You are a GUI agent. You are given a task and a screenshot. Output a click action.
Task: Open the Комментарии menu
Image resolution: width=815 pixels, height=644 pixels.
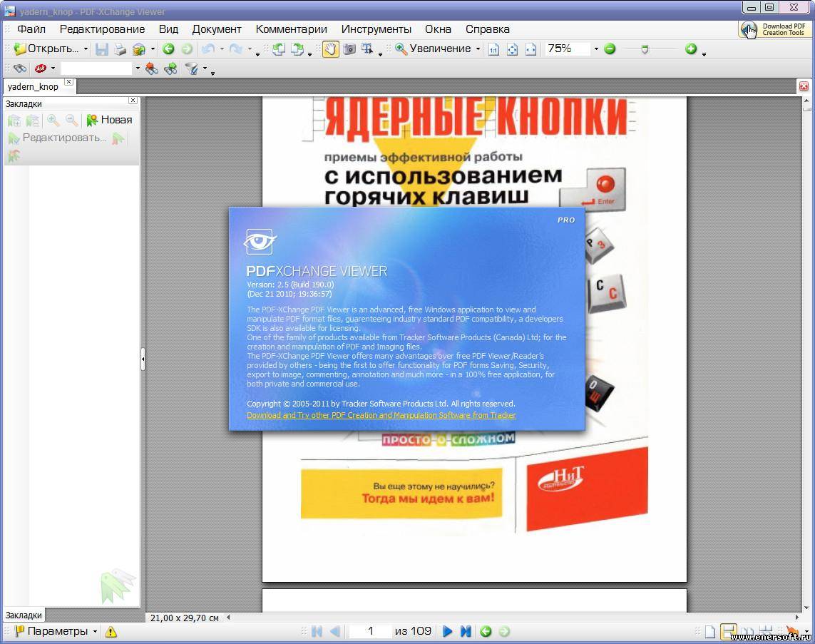[292, 29]
